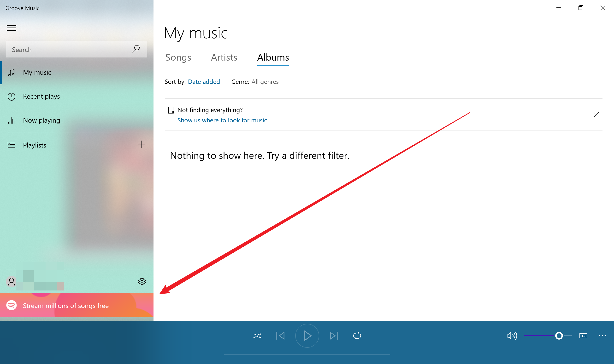
Task: Open mini view player icon
Action: point(583,336)
